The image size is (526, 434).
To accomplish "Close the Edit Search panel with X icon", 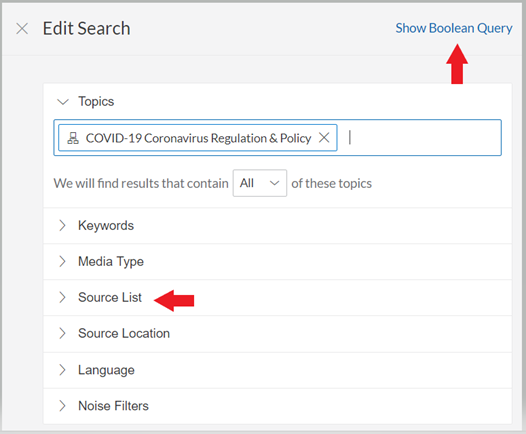I will (x=22, y=29).
